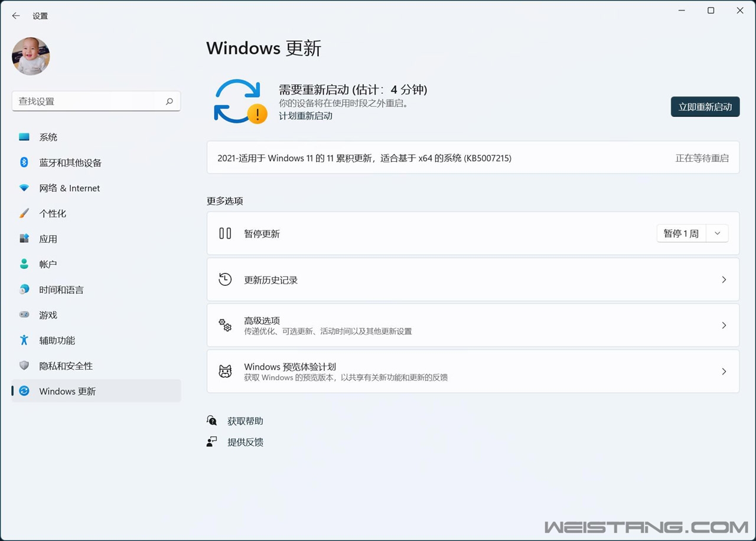The image size is (756, 541).
Task: Go to 蓝牙和其他设备 settings
Action: click(96, 162)
